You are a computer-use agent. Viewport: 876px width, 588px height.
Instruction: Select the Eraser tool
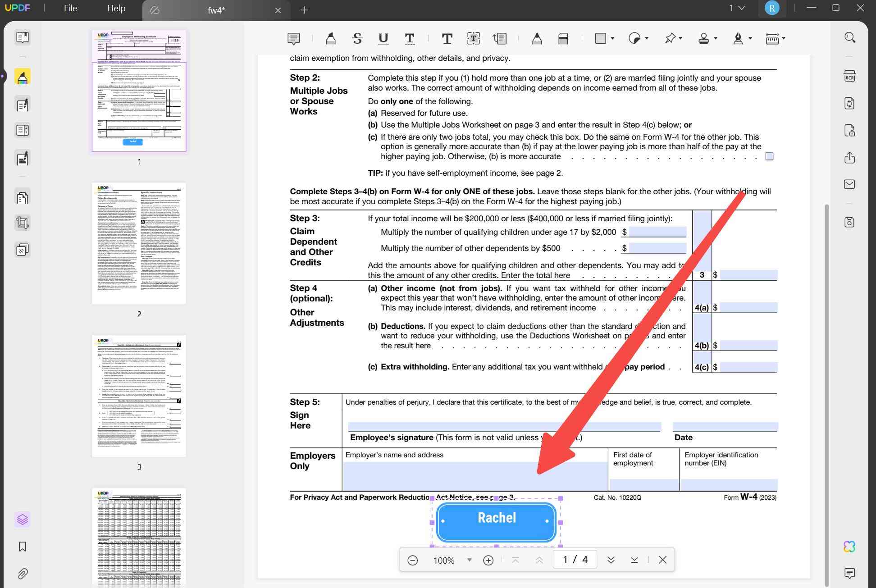[563, 38]
